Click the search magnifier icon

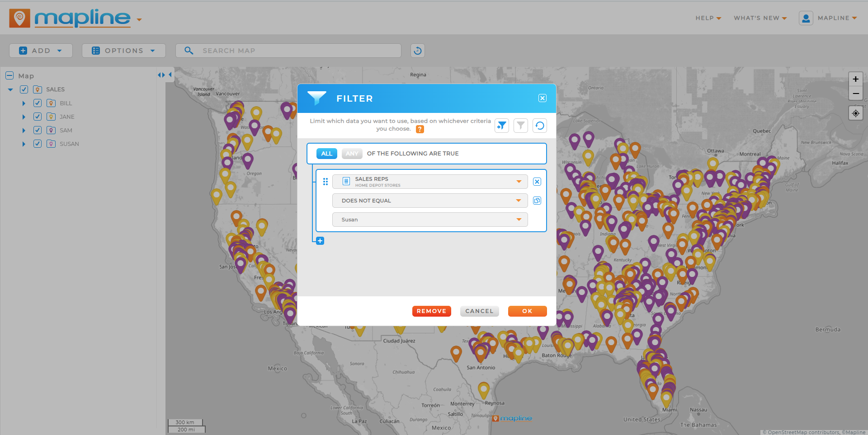click(x=189, y=51)
